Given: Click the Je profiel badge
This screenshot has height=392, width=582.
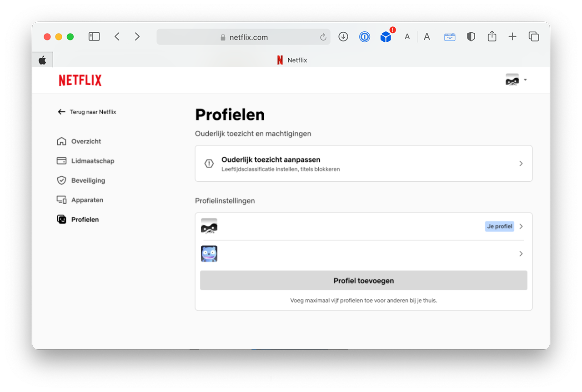Looking at the screenshot, I should coord(500,226).
